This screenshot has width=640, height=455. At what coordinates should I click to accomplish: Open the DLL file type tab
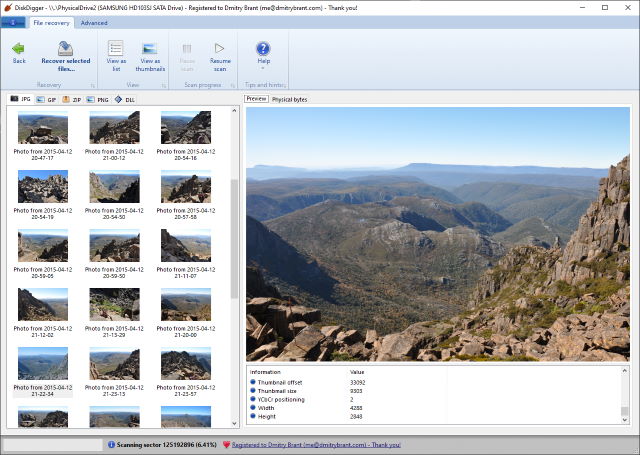pyautogui.click(x=124, y=100)
